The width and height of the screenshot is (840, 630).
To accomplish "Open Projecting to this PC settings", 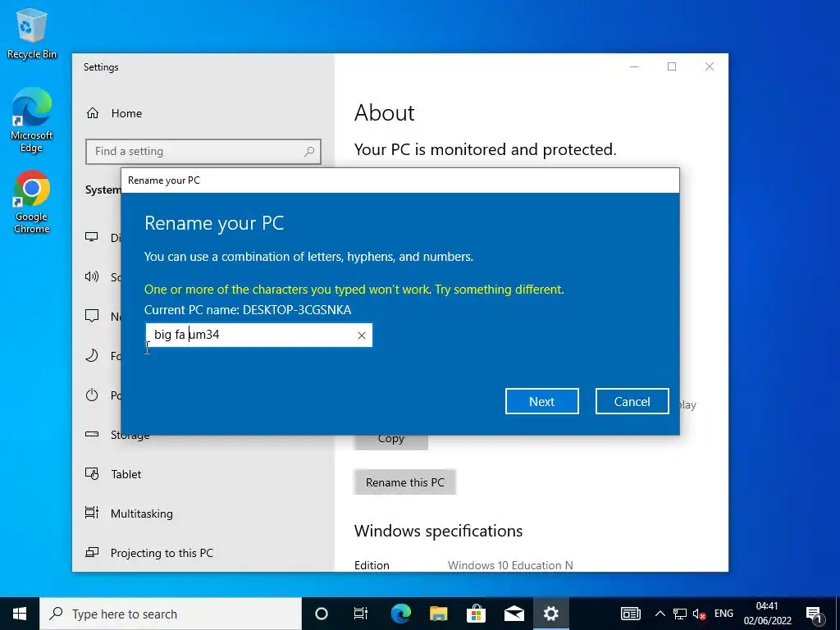I will coord(162,553).
